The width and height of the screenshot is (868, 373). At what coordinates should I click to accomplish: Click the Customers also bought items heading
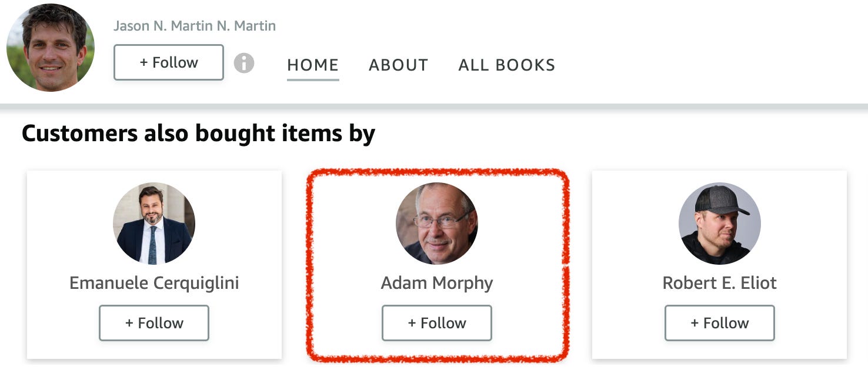198,133
